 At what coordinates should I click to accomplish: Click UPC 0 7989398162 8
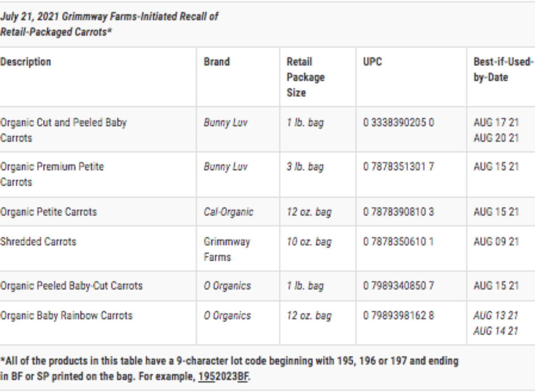pos(398,316)
